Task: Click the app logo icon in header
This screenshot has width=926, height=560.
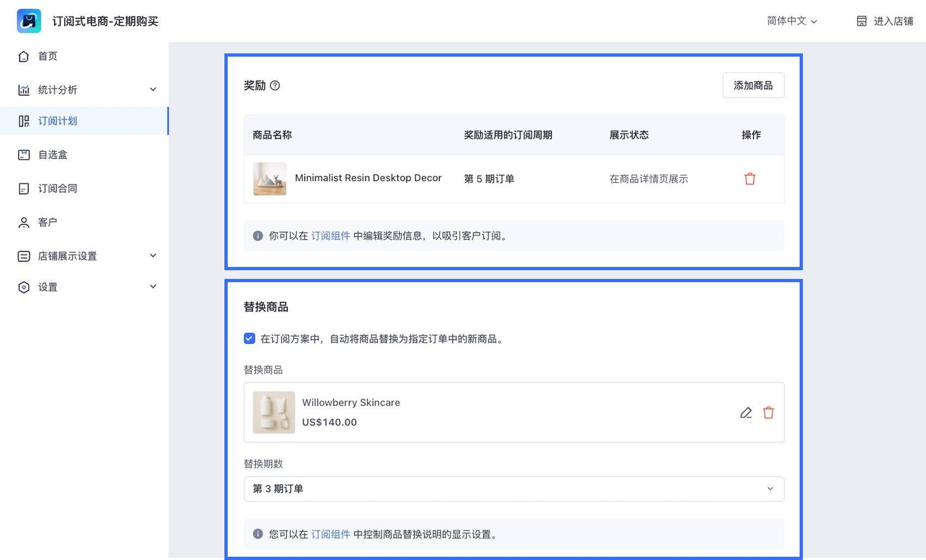Action: coord(29,21)
